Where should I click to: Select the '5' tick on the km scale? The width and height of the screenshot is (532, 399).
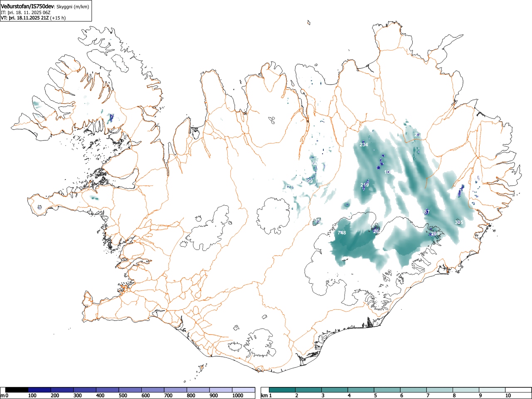(375, 396)
